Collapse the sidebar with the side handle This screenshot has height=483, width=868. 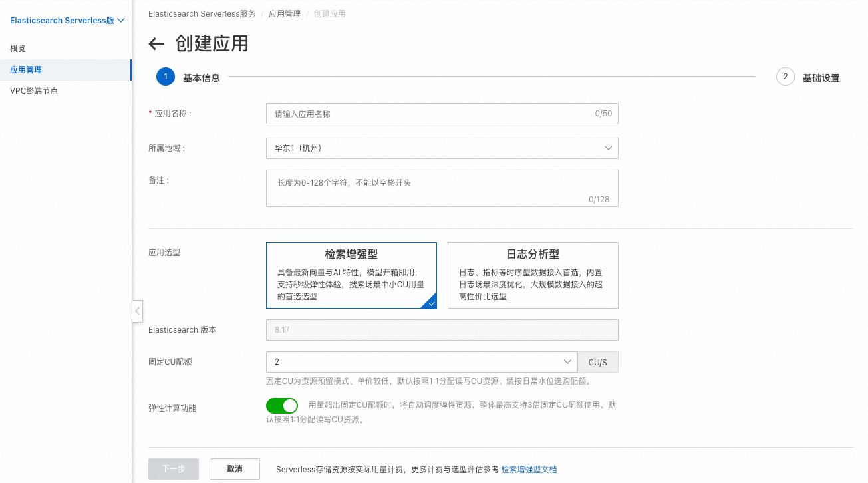(137, 311)
